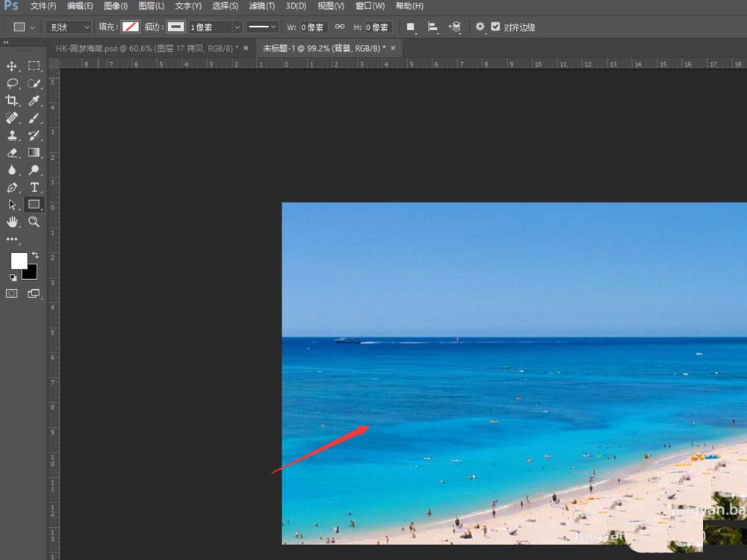Open path alignment options

click(x=433, y=27)
